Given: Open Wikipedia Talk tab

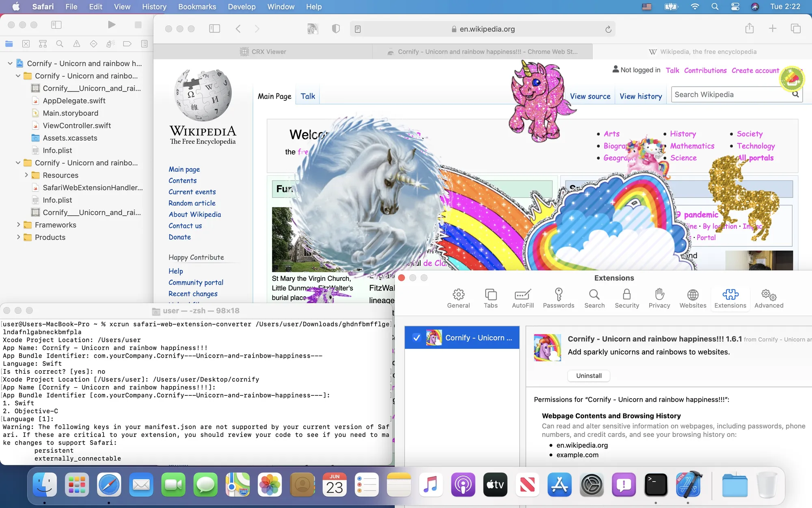Looking at the screenshot, I should 308,96.
